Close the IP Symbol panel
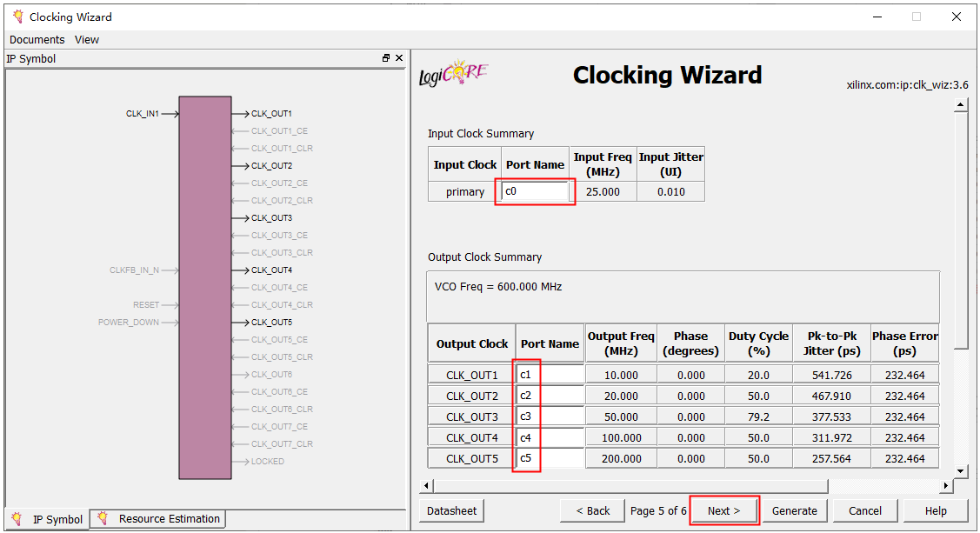 point(399,58)
